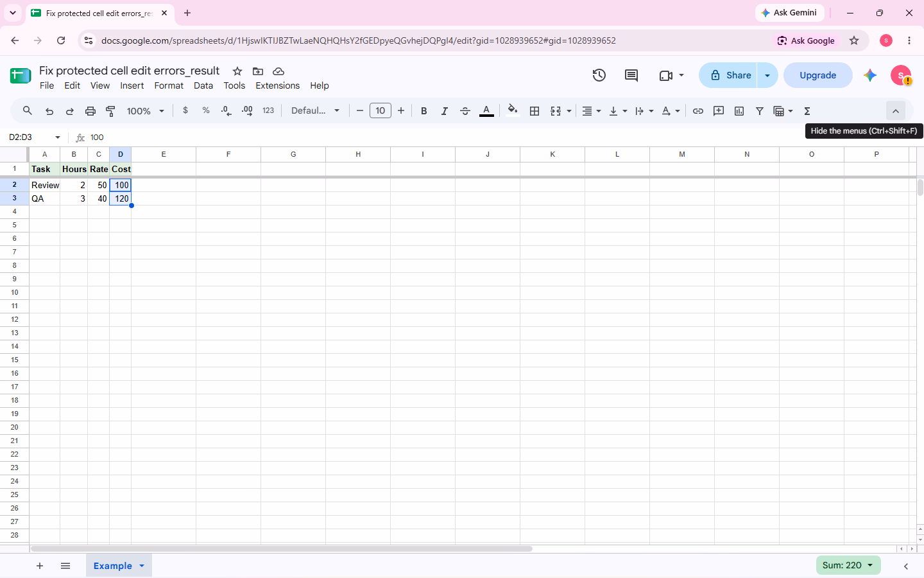Open vertical align dropdown
Viewport: 924px width, 578px height.
pos(618,111)
